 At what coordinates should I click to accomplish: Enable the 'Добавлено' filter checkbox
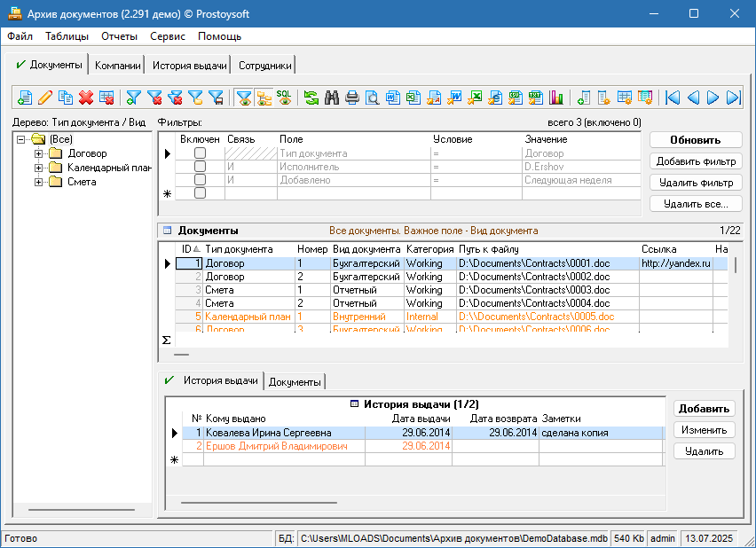click(x=200, y=180)
